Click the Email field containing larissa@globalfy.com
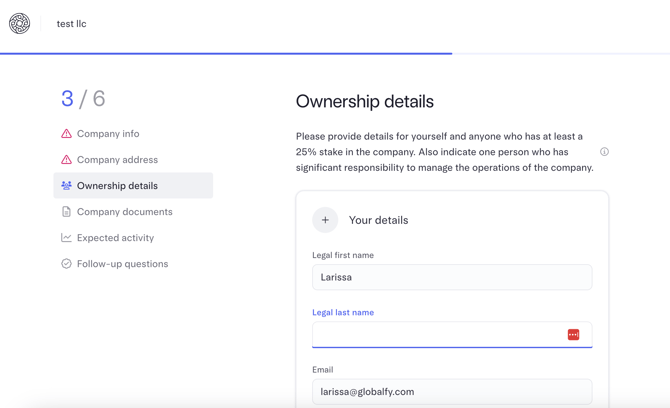The image size is (670, 408). tap(451, 392)
